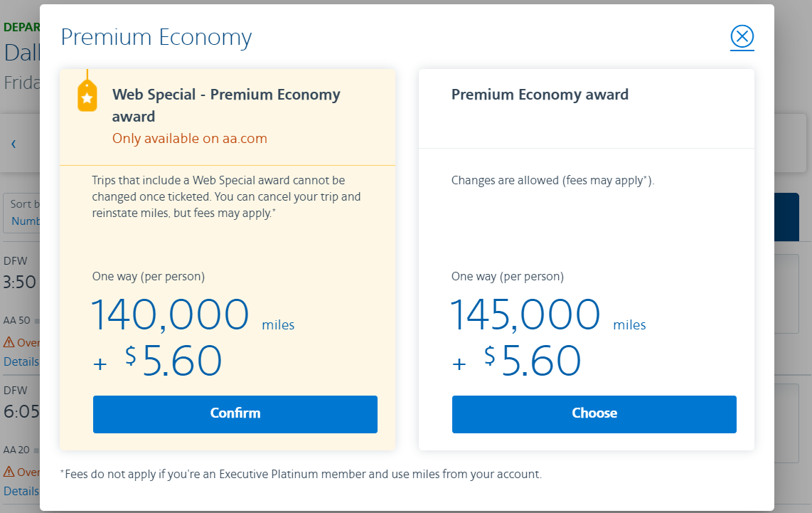Click the "Changes are allowed" notice
Image resolution: width=812 pixels, height=513 pixels.
pyautogui.click(x=552, y=181)
